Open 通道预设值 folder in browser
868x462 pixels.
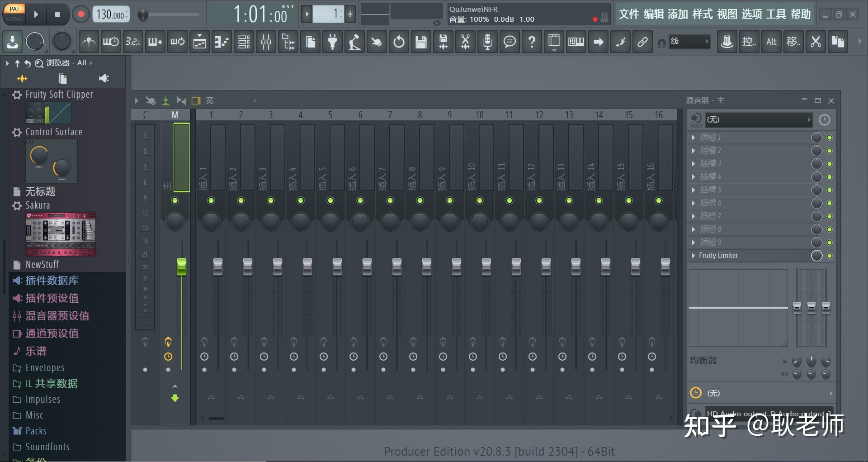click(52, 333)
